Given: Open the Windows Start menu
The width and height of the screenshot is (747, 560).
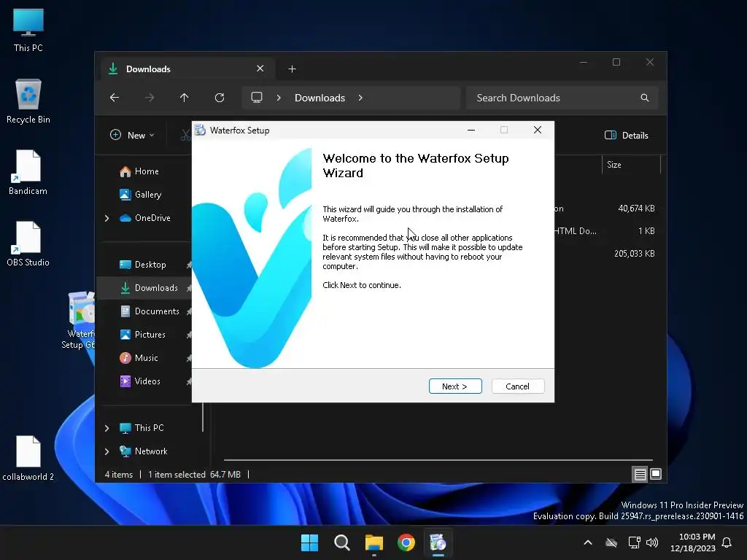Looking at the screenshot, I should coord(309,542).
